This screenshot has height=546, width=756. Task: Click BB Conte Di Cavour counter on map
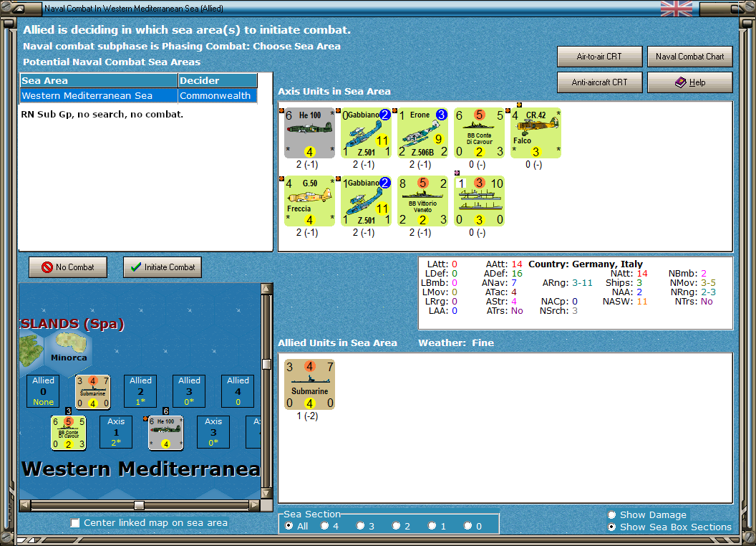pyautogui.click(x=69, y=433)
